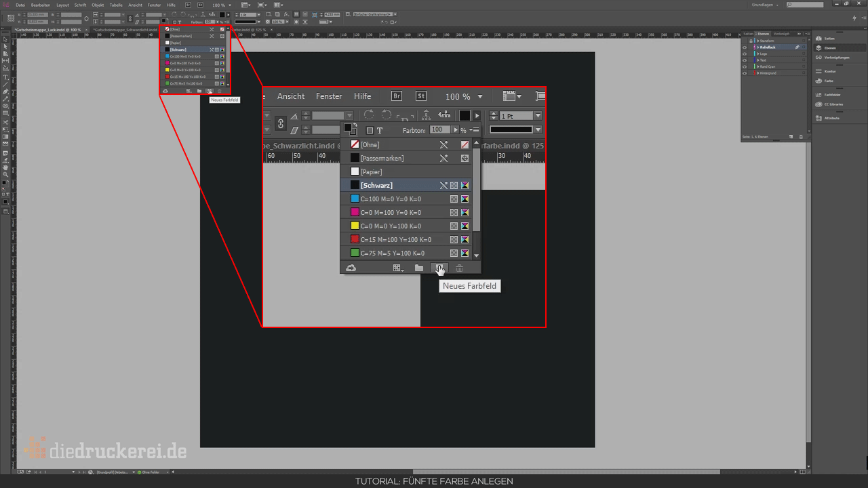Open the Grundlagen workspace dropdown
Screen dimensions: 868x488
pyautogui.click(x=765, y=5)
